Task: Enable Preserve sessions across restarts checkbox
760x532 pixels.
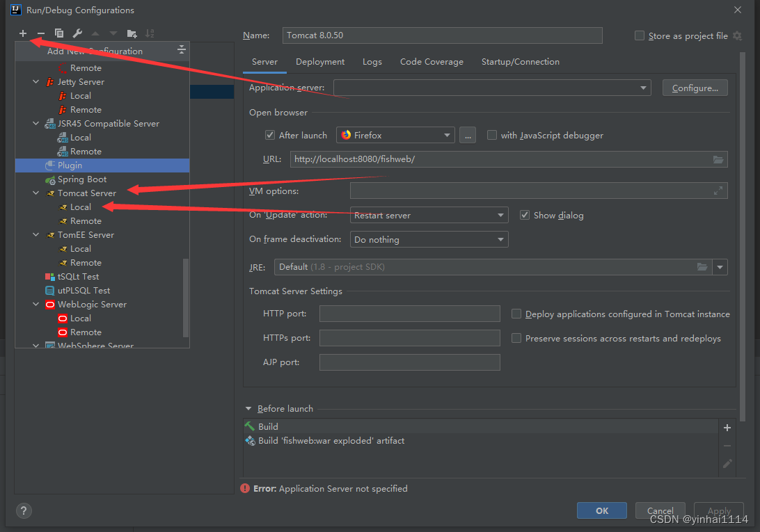Action: (516, 338)
